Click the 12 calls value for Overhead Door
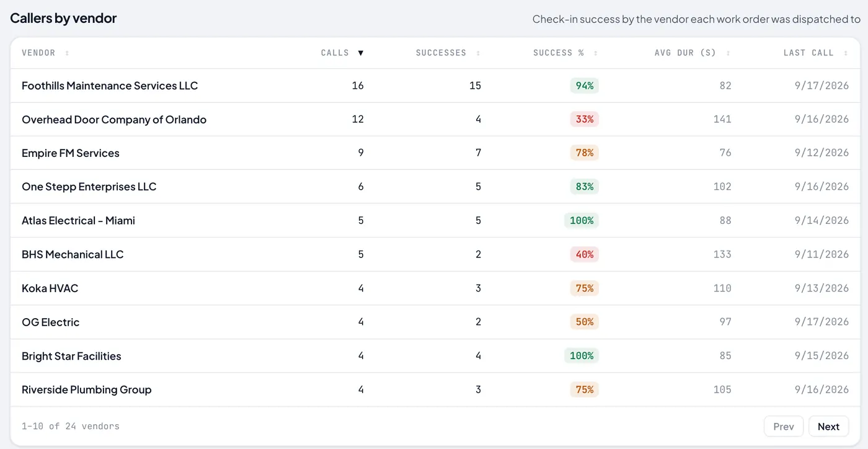Screen dimensions: 868x449 pyautogui.click(x=358, y=119)
